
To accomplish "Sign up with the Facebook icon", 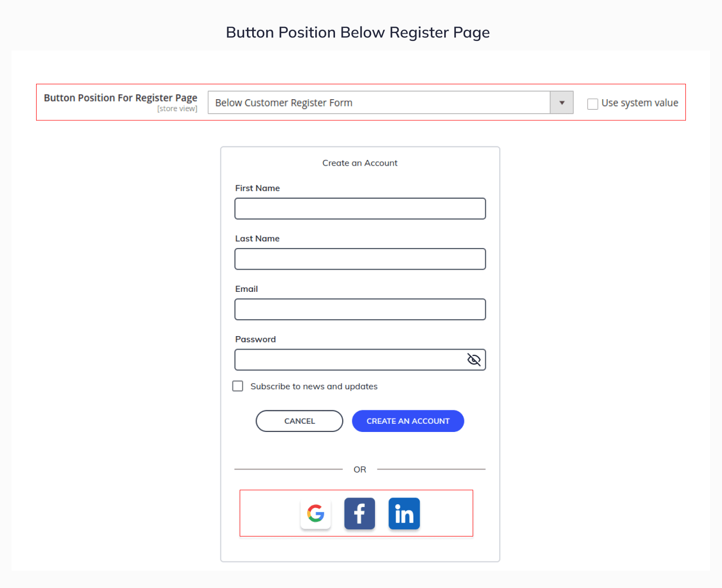I will pyautogui.click(x=360, y=513).
